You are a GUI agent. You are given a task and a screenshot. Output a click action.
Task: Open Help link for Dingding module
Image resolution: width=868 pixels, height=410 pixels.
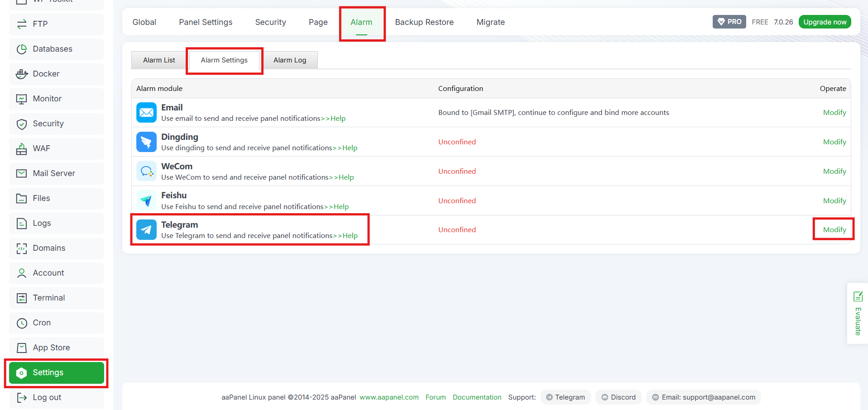click(x=350, y=148)
